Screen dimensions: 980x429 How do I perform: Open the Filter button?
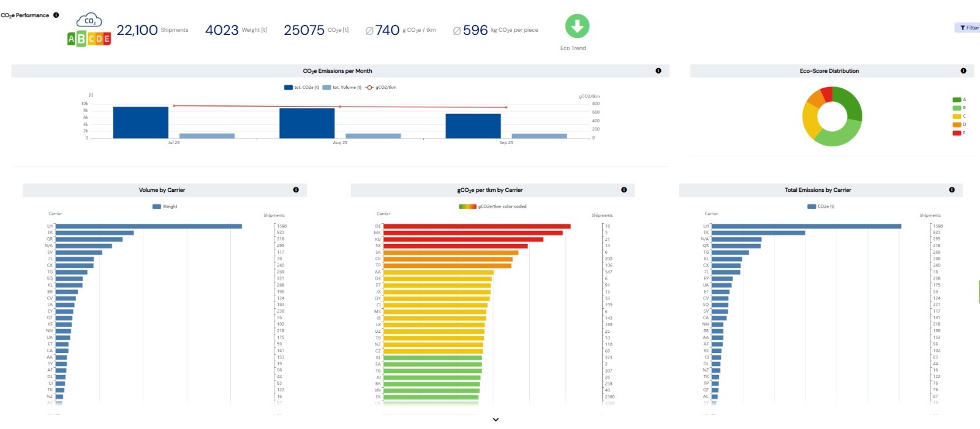pos(969,28)
